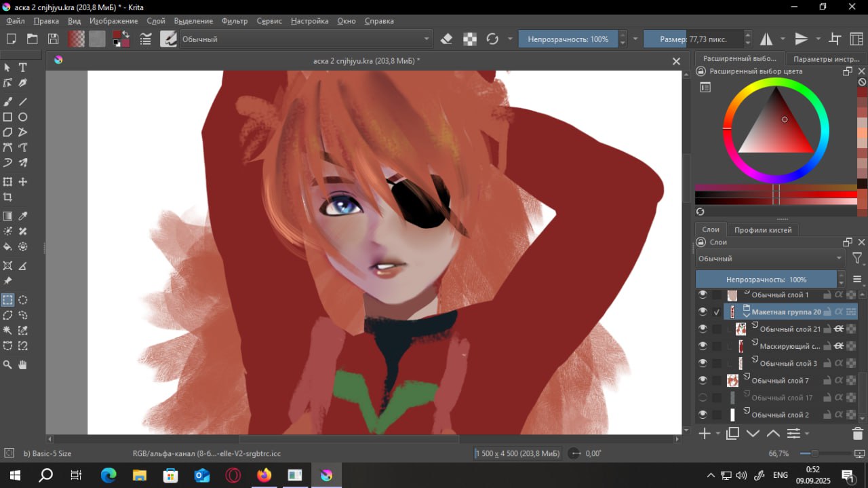The height and width of the screenshot is (488, 868).
Task: Open the brush settings editor
Action: click(x=145, y=39)
